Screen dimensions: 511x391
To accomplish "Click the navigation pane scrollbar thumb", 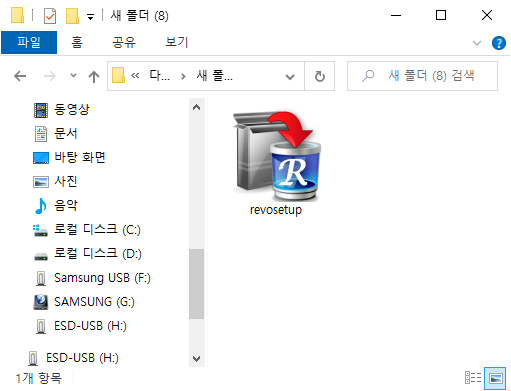I will pyautogui.click(x=197, y=284).
